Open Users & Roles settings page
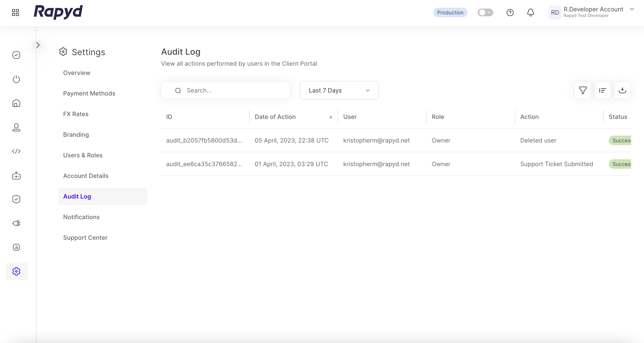This screenshot has height=343, width=644. [x=83, y=155]
